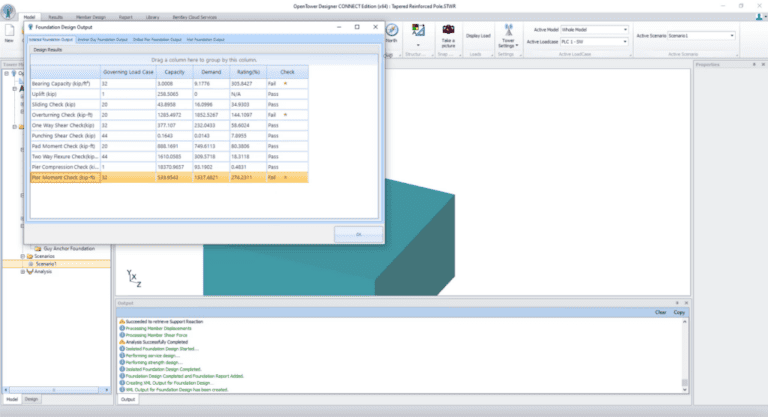Select the Sliding Check (kip) row
This screenshot has width=768, height=417.
coord(169,104)
